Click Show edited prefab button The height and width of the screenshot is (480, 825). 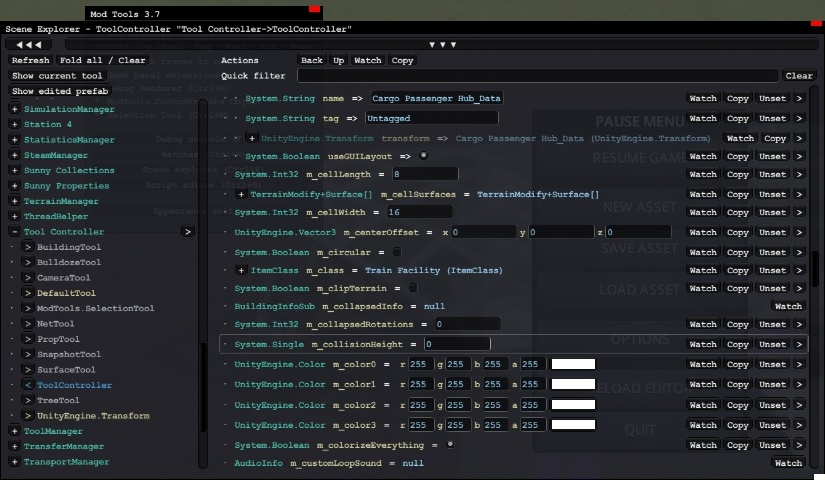59,91
